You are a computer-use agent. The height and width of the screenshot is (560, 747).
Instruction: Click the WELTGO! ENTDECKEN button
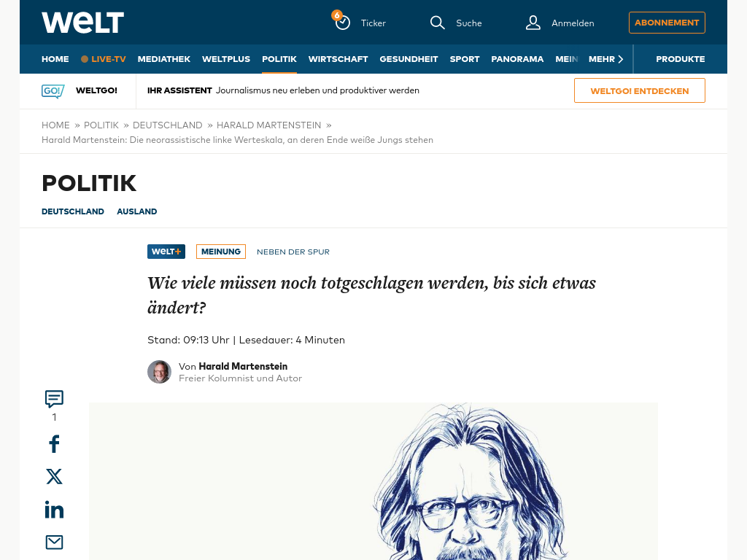pyautogui.click(x=639, y=90)
